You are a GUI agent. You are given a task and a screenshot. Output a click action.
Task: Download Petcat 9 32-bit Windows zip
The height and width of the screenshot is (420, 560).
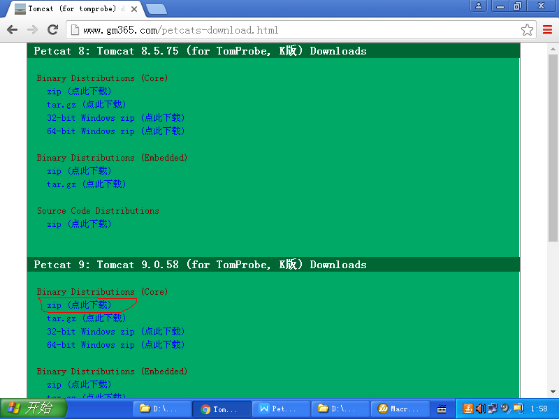tap(115, 332)
